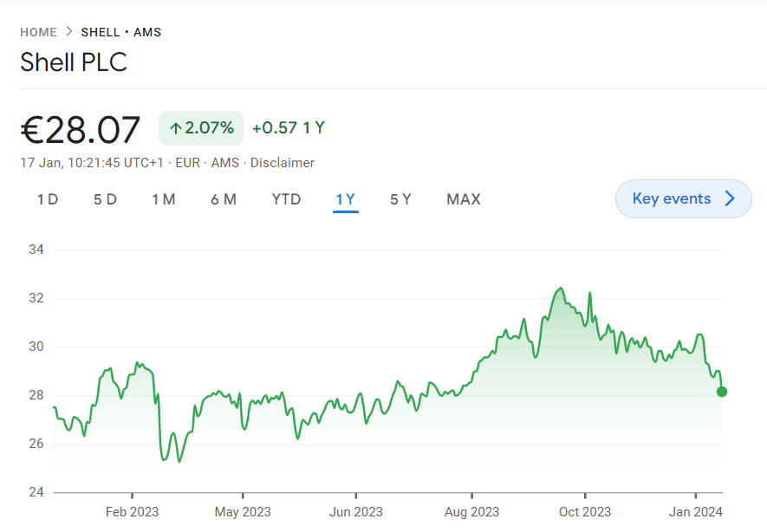Click the green 2.07% change badge
767x532 pixels.
click(x=201, y=128)
